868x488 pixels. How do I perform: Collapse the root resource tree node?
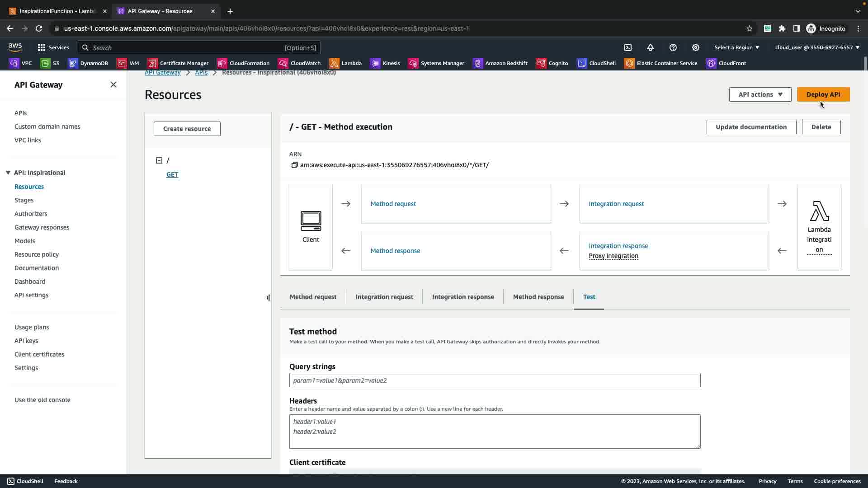159,160
